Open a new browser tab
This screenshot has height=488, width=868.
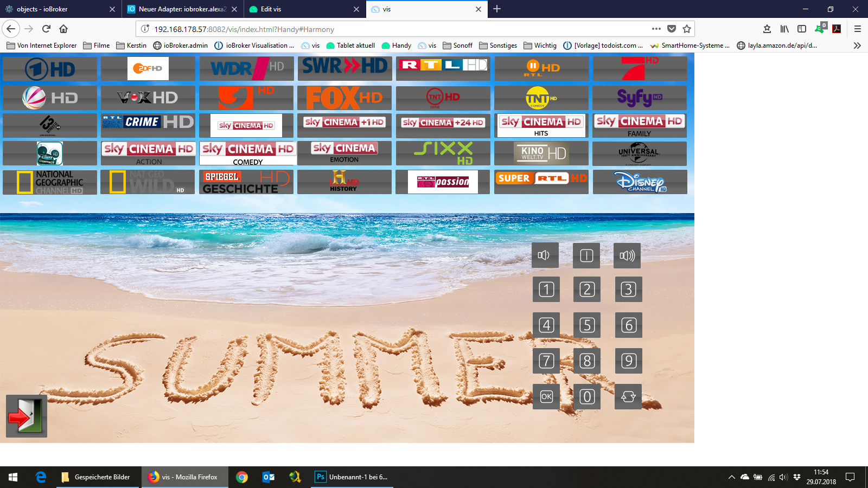pyautogui.click(x=497, y=9)
